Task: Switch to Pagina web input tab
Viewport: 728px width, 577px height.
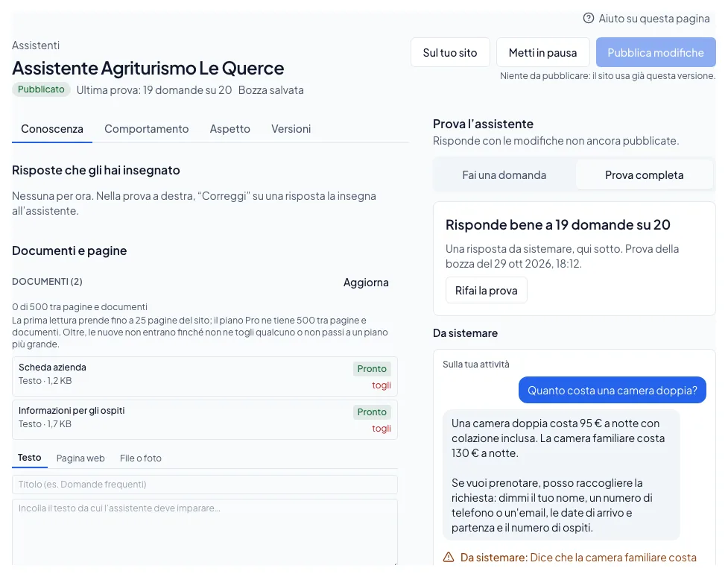Action: click(x=80, y=458)
